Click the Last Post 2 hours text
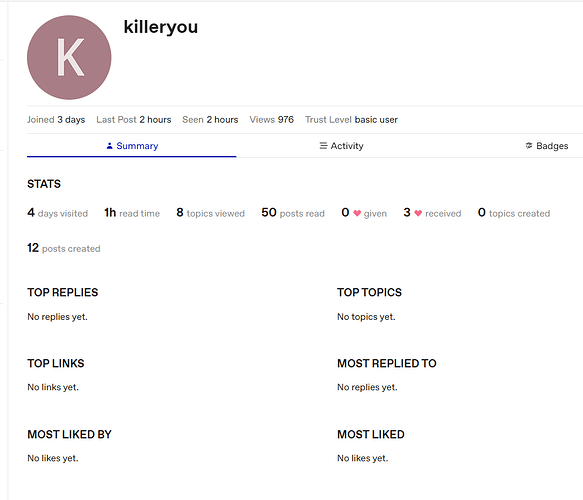 tap(134, 120)
